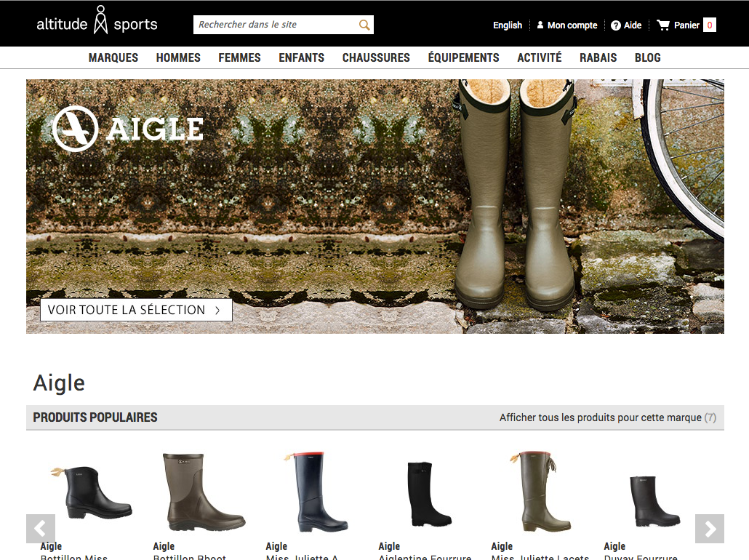749x560 pixels.
Task: Click the Voir toute la sélection button
Action: point(136,310)
